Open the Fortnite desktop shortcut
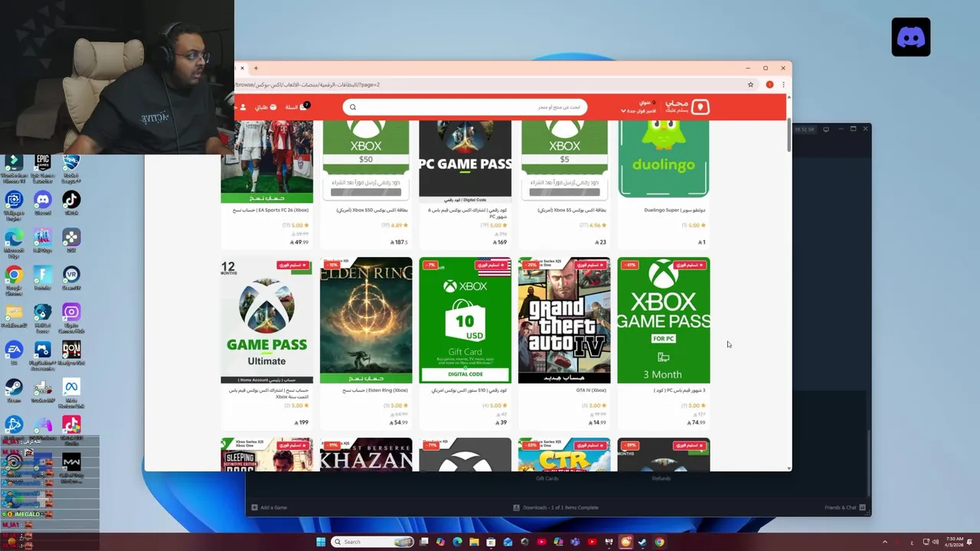Viewport: 980px width, 551px height. [x=43, y=278]
